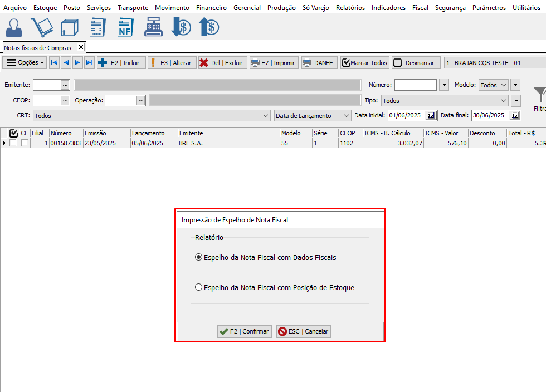Viewport: 546px width, 392px height.
Task: Click F2 | Confirmar in dialog
Action: click(x=245, y=331)
